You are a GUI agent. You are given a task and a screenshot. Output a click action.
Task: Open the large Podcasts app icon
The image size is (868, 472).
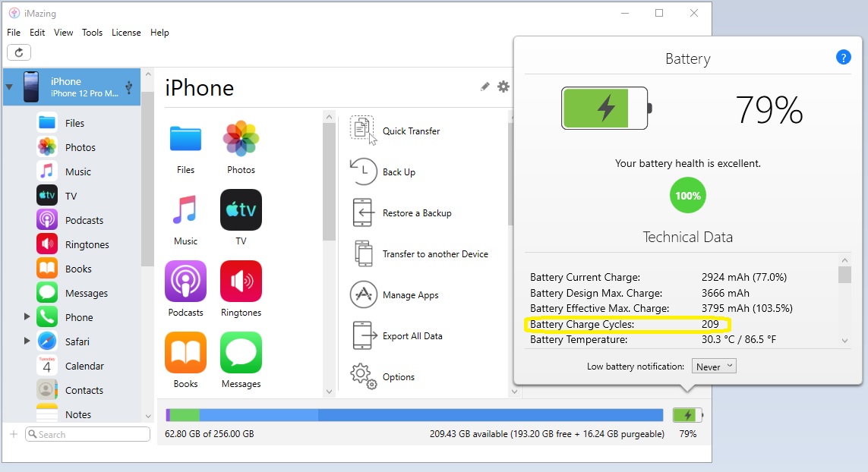click(x=185, y=281)
